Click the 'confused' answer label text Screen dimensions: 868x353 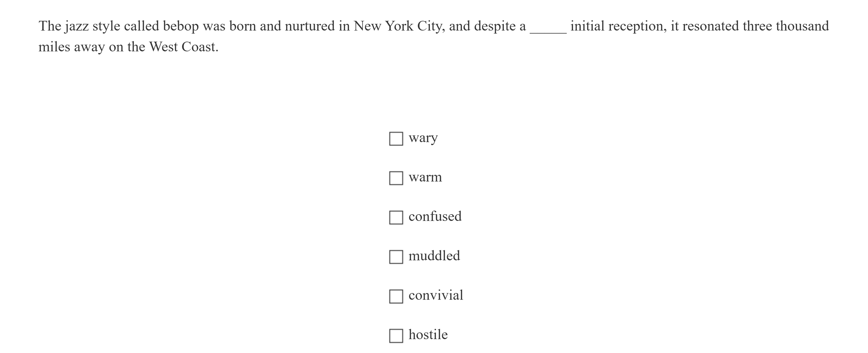tap(435, 217)
